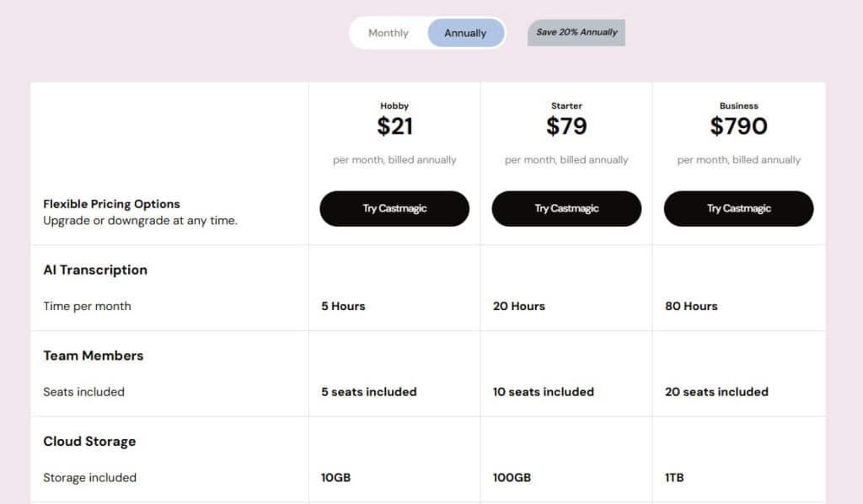Viewport: 863px width, 504px height.
Task: Select the Hobby plan header
Action: click(x=394, y=105)
